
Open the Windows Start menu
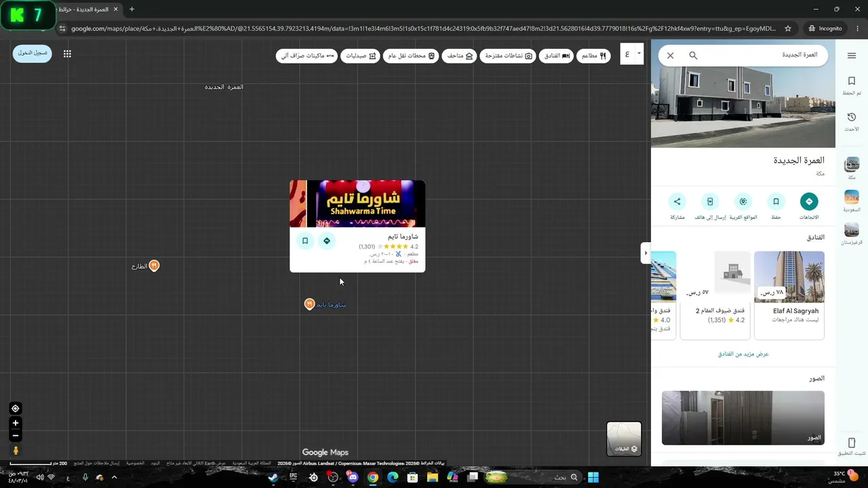(593, 477)
